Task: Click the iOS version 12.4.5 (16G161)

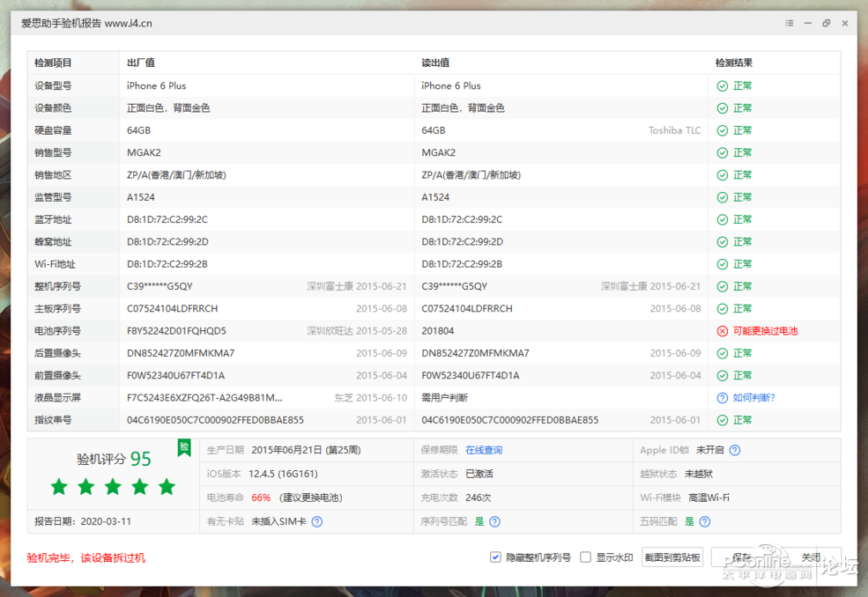Action: tap(283, 475)
